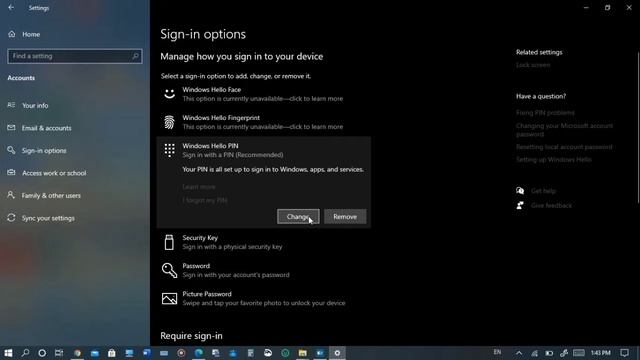Image resolution: width=640 pixels, height=360 pixels.
Task: Show hidden tray icons chevron
Action: tap(519, 353)
